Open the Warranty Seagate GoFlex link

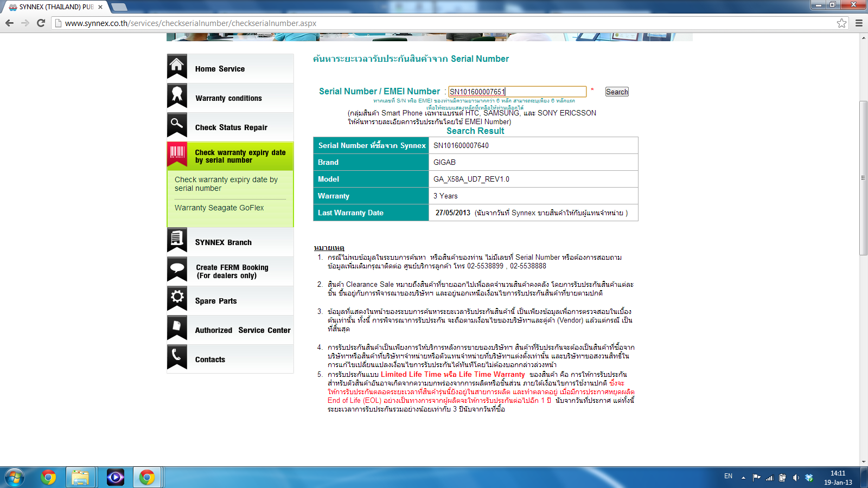pos(219,208)
